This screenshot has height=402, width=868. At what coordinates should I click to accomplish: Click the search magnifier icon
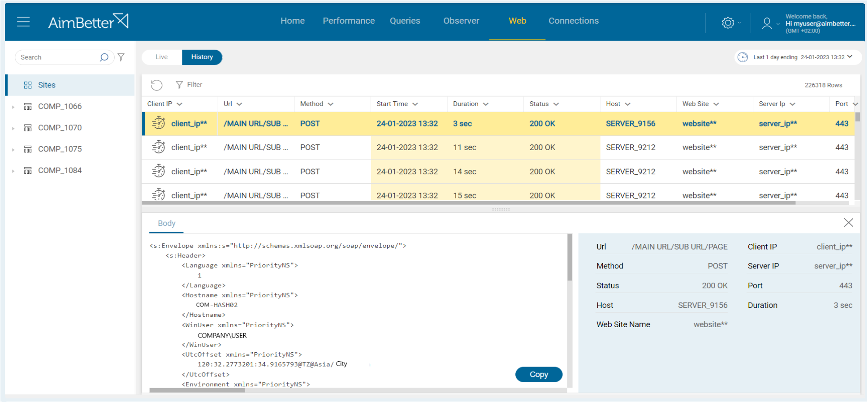point(104,57)
